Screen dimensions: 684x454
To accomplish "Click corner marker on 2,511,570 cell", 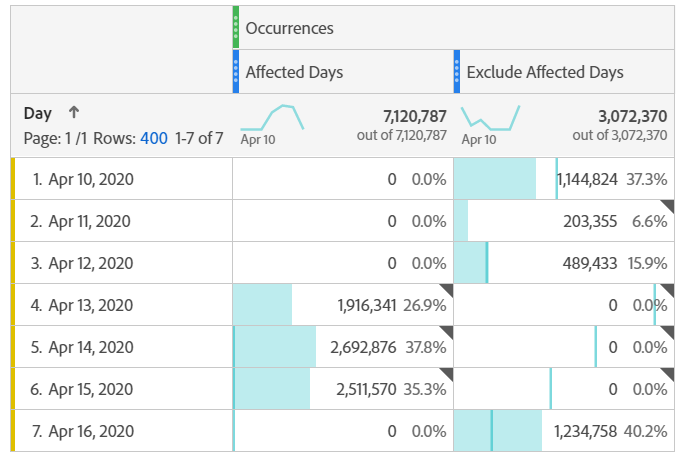I will [446, 373].
